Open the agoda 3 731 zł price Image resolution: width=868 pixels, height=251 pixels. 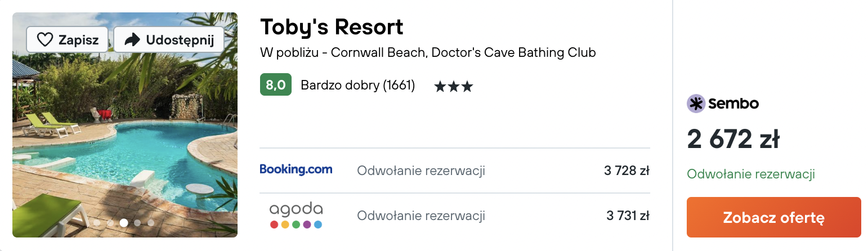click(628, 216)
